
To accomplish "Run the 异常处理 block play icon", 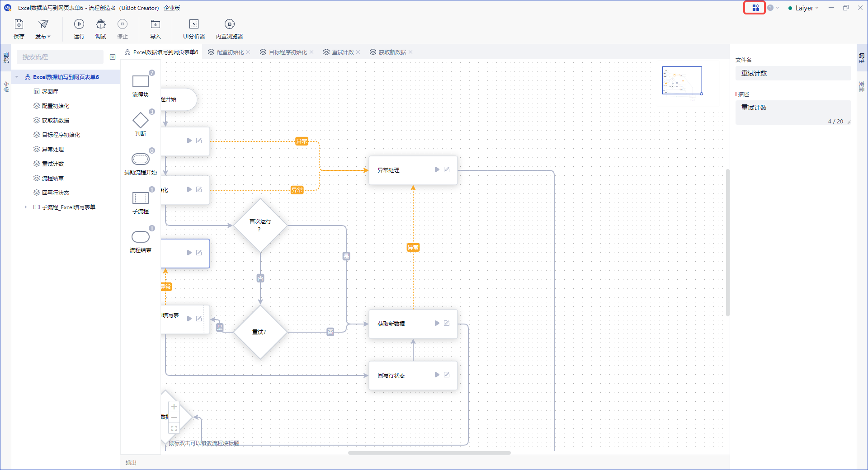I will [437, 169].
